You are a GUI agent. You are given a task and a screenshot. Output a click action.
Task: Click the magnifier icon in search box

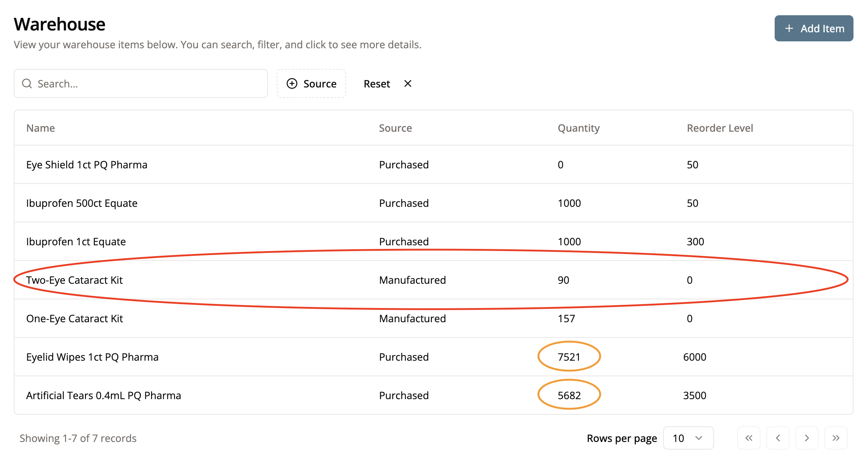coord(27,84)
